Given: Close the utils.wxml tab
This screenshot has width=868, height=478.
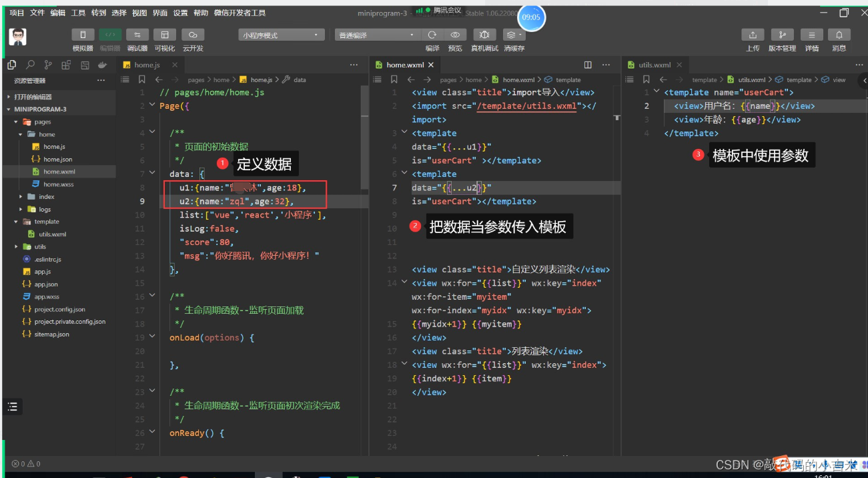Looking at the screenshot, I should [679, 65].
